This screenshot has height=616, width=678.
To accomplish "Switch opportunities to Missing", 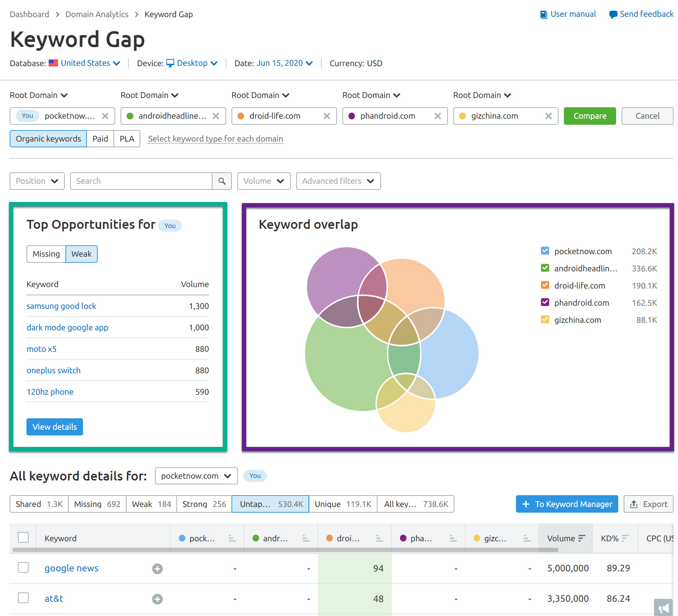I will pos(46,254).
